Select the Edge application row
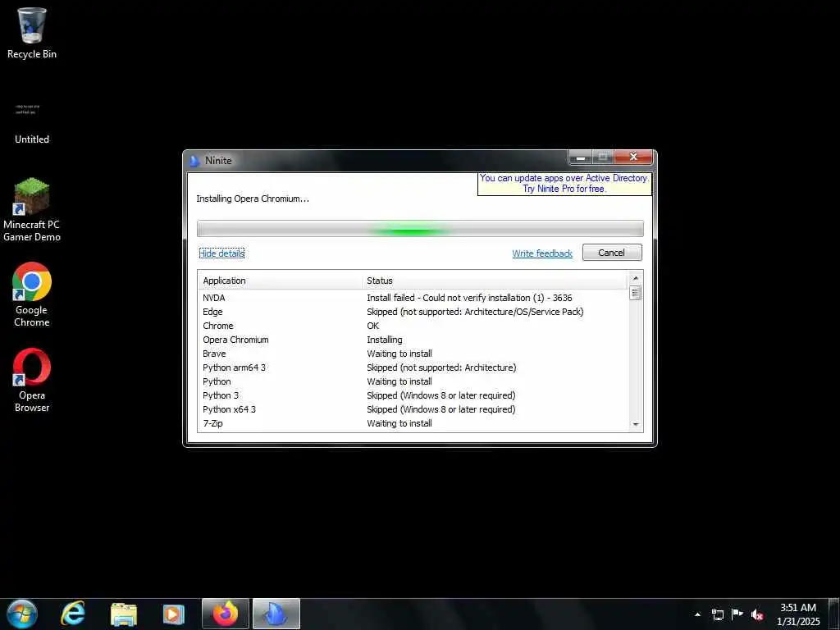 (413, 312)
